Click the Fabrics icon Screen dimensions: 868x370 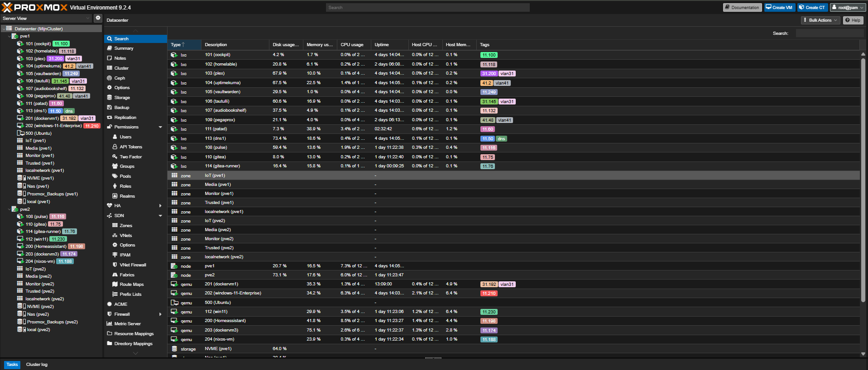tap(115, 275)
